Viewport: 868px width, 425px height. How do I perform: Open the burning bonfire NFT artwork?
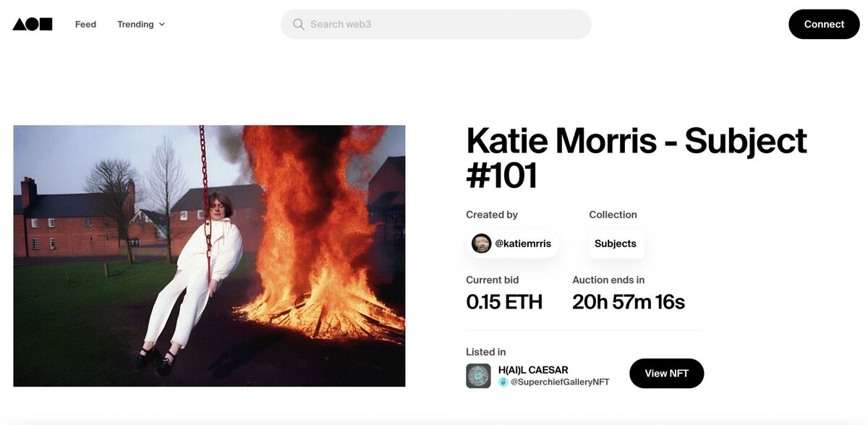(x=209, y=256)
